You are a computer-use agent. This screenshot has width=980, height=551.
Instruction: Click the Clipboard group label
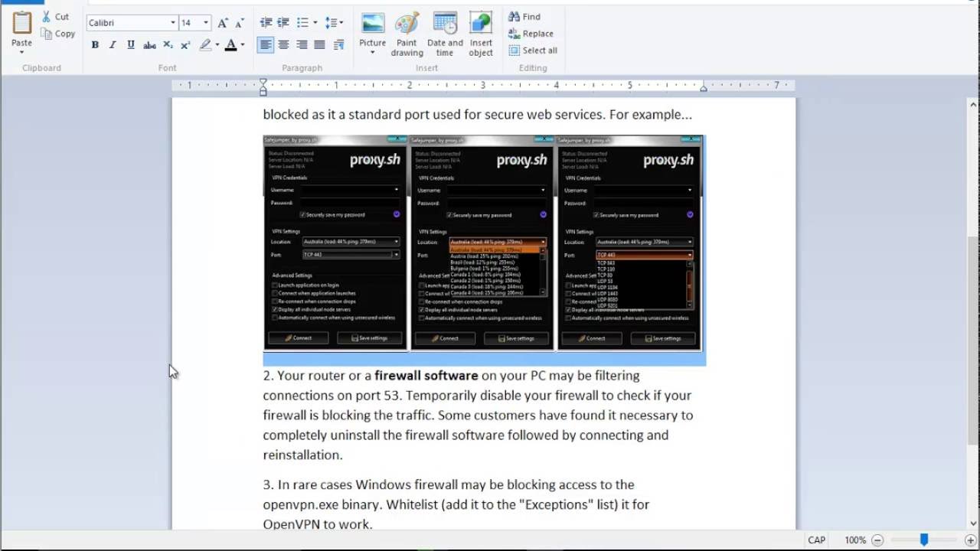[41, 68]
